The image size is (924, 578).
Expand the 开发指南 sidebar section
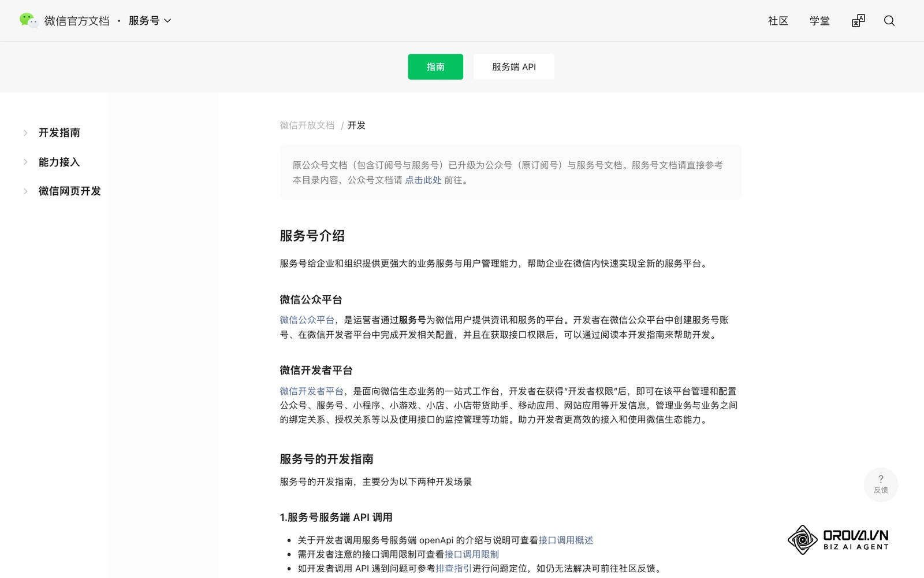coord(25,133)
